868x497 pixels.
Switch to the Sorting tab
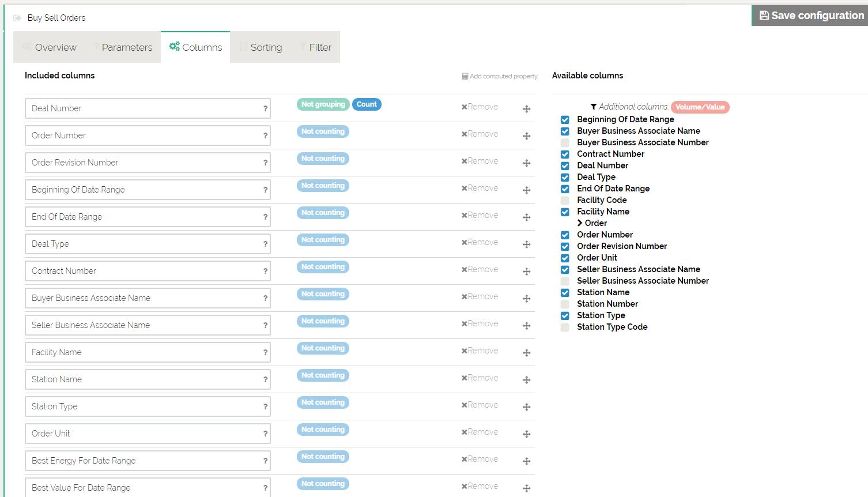[261, 47]
